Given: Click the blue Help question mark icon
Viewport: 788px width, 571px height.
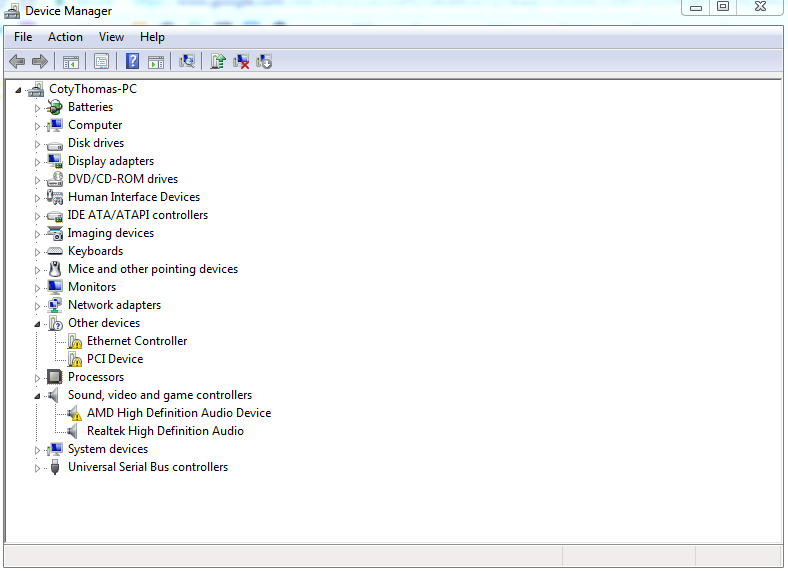Looking at the screenshot, I should pos(132,61).
